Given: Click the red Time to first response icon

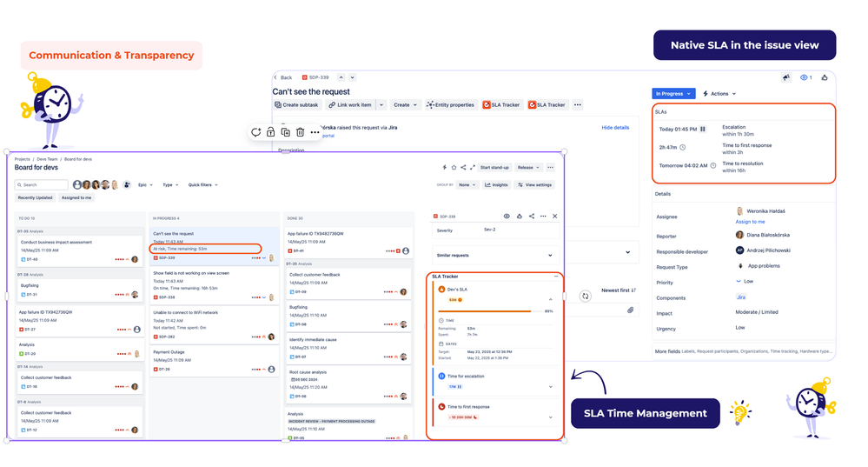Looking at the screenshot, I should click(441, 407).
